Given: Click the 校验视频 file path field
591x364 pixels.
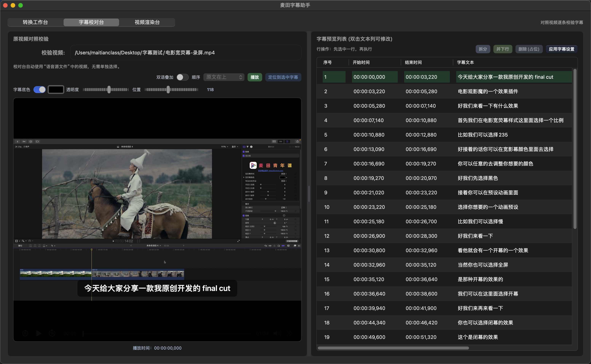Looking at the screenshot, I should pyautogui.click(x=186, y=53).
